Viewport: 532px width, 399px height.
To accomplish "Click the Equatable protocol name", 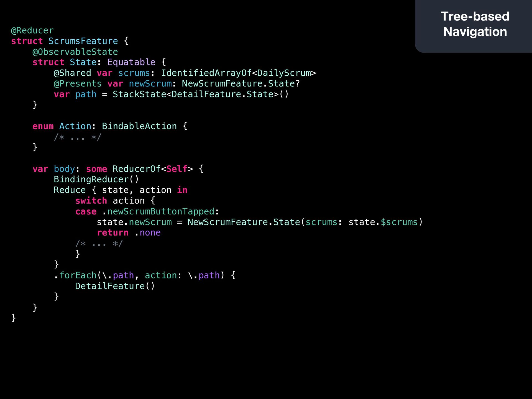I will click(131, 62).
